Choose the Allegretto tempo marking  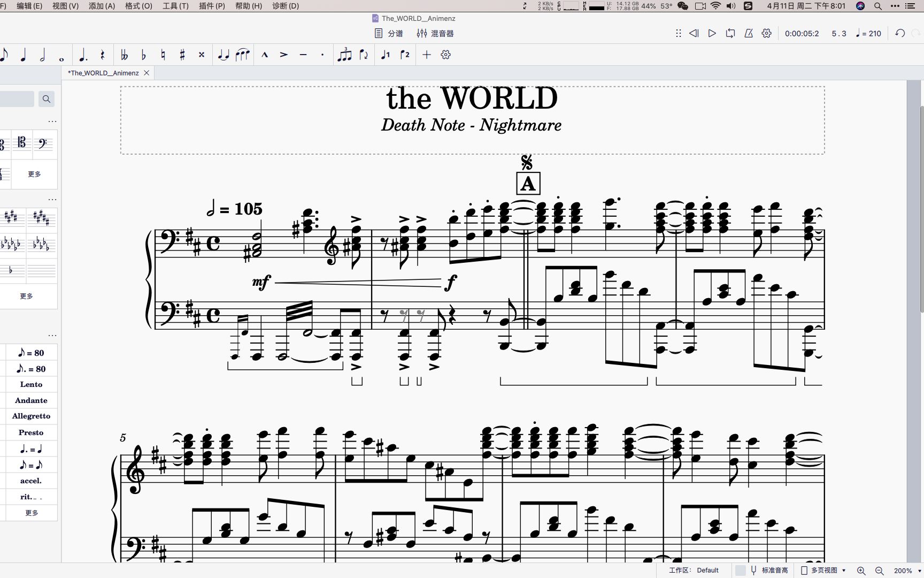32,416
